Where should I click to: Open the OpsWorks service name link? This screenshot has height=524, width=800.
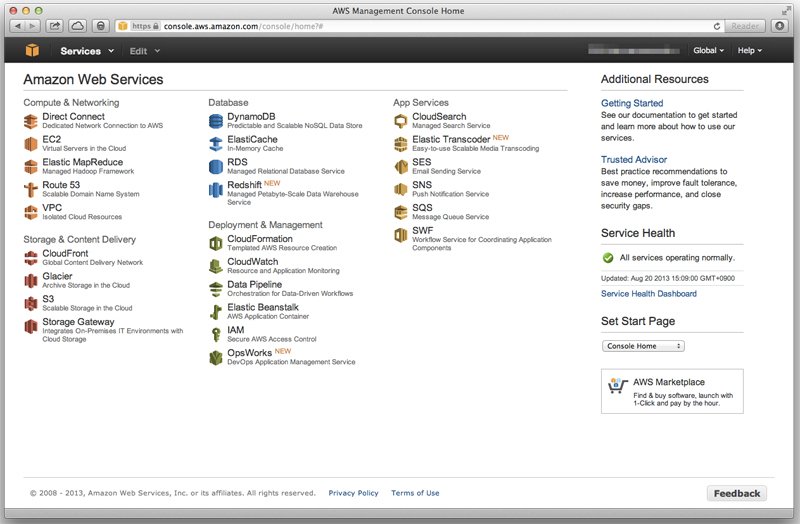pos(249,353)
